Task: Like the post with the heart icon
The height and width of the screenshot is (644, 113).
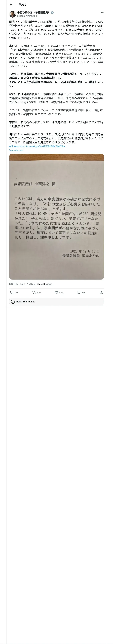Action: 56,292
